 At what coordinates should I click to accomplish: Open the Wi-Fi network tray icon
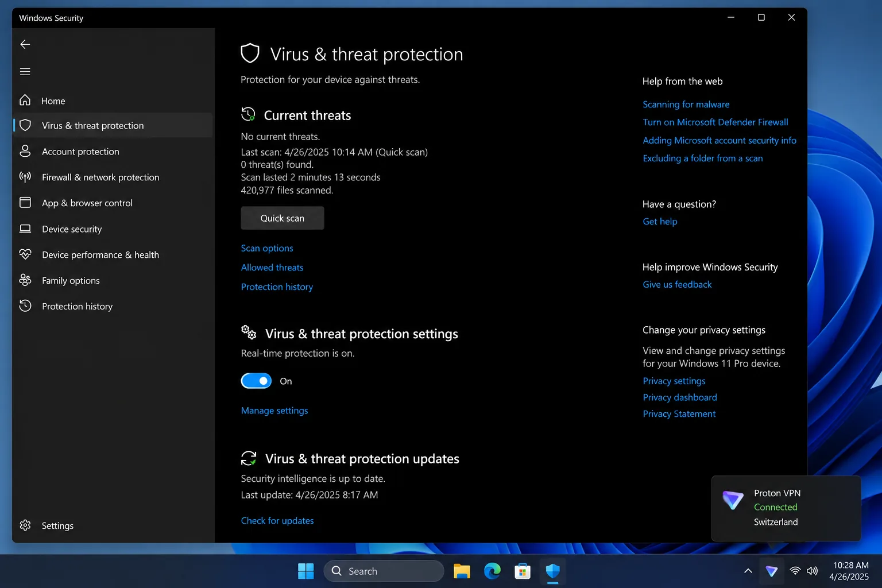(x=795, y=571)
